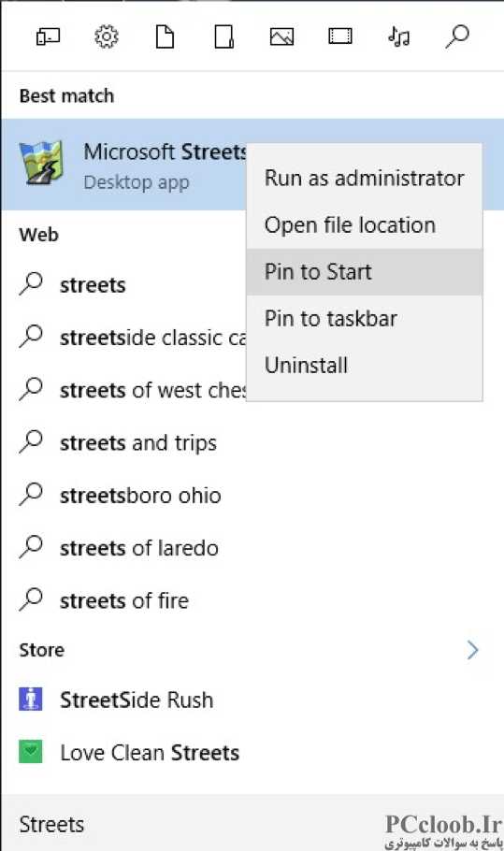Select the Videos filter icon
This screenshot has width=504, height=851.
[x=340, y=36]
